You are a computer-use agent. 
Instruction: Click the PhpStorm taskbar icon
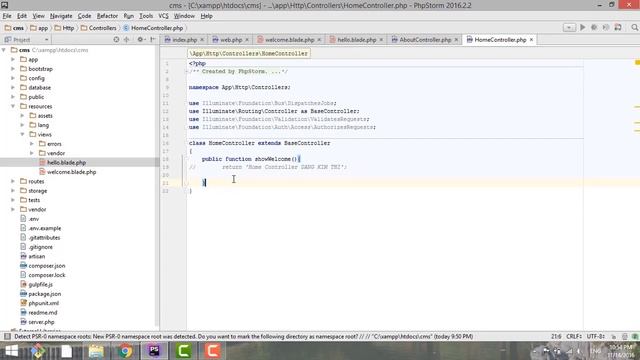pyautogui.click(x=154, y=351)
